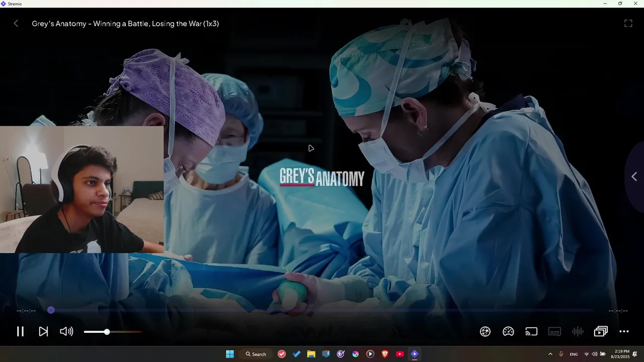The image size is (644, 362).
Task: Click the elapsed time label at left of seek bar
Action: click(x=26, y=311)
